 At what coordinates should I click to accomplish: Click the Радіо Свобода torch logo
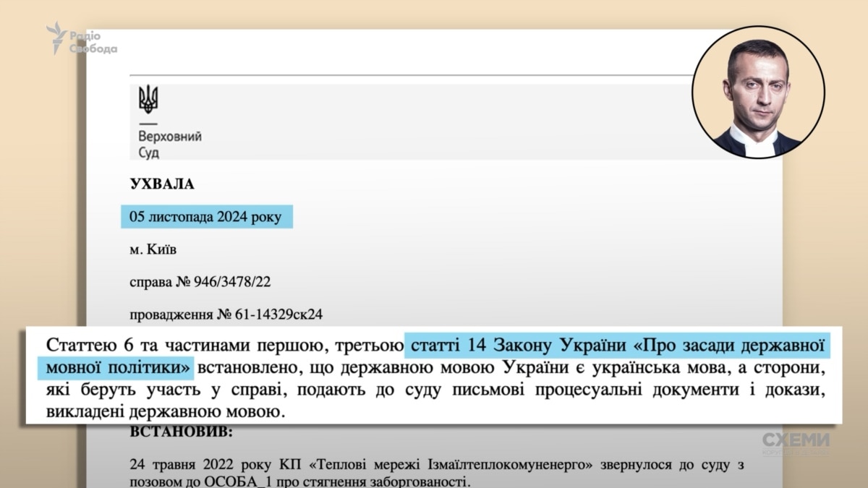(56, 38)
